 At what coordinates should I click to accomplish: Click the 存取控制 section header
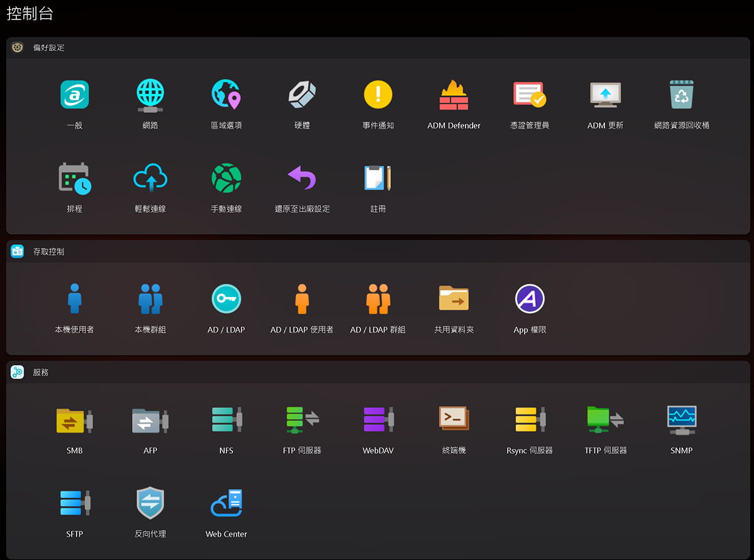(48, 252)
